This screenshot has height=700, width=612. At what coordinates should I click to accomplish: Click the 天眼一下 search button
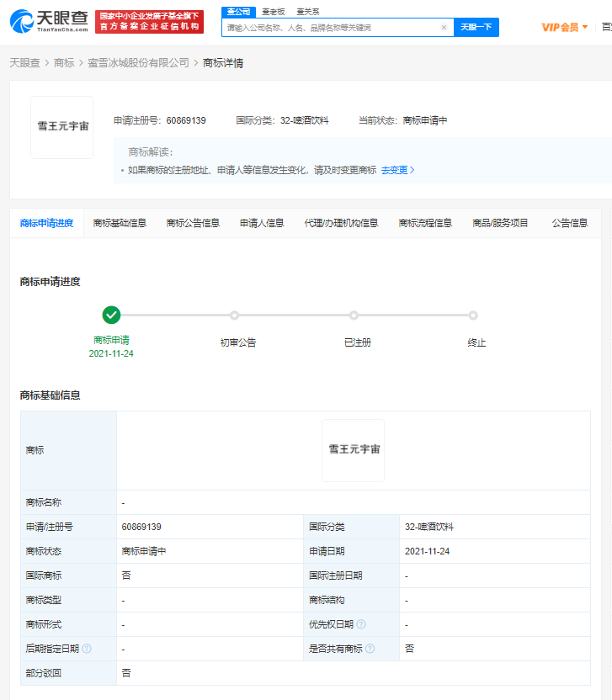click(476, 27)
